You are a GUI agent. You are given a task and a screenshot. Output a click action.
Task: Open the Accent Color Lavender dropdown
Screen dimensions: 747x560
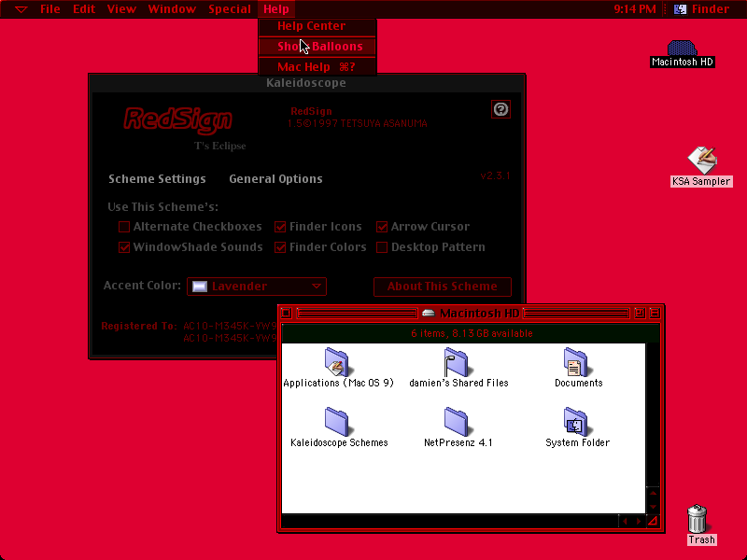pyautogui.click(x=257, y=287)
